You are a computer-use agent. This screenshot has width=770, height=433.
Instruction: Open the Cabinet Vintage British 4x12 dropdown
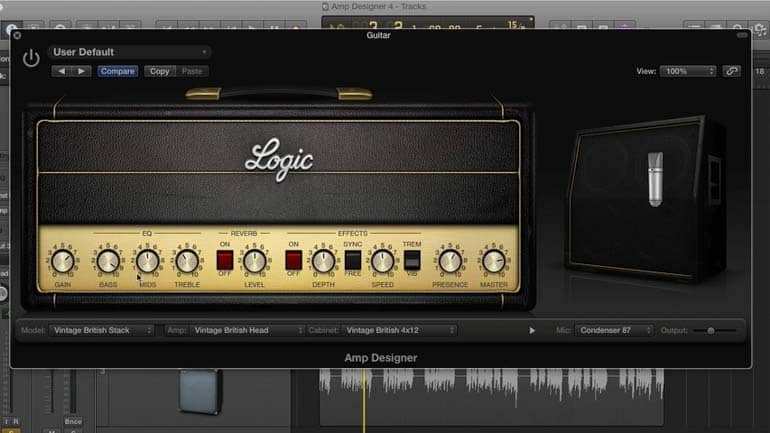[400, 330]
